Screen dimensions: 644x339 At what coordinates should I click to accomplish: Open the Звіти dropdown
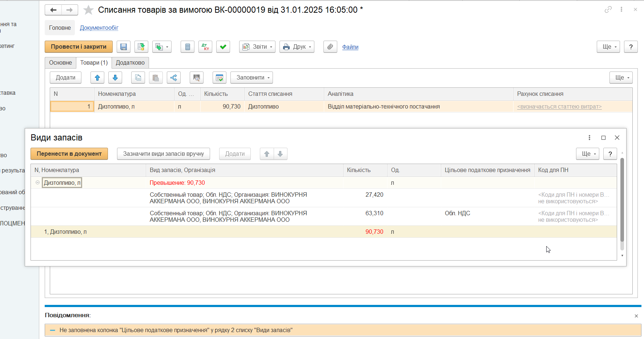pos(257,47)
